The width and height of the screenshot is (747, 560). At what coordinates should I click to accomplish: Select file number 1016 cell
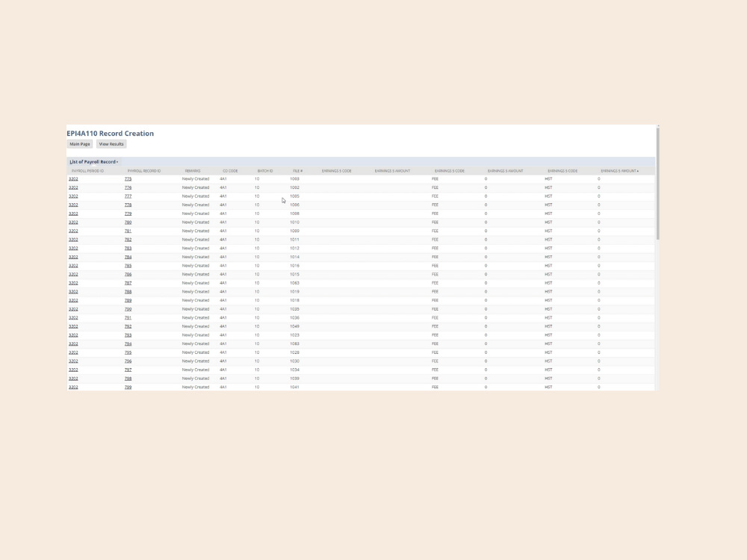[x=294, y=266]
